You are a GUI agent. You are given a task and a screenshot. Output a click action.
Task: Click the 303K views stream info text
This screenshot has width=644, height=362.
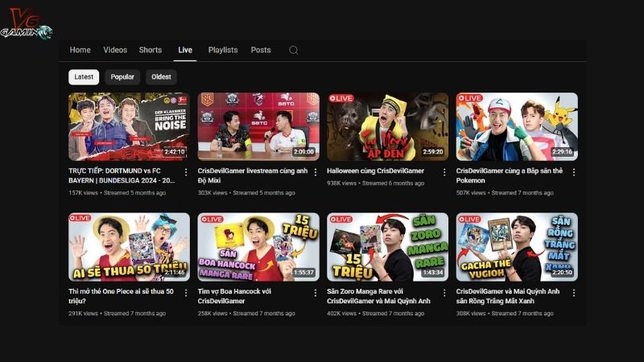[x=246, y=192]
